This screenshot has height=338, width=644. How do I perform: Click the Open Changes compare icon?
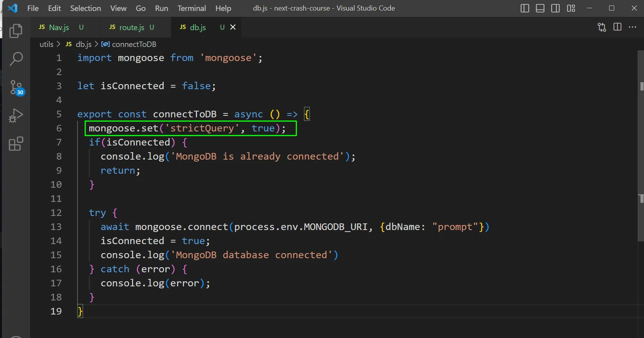click(x=602, y=27)
